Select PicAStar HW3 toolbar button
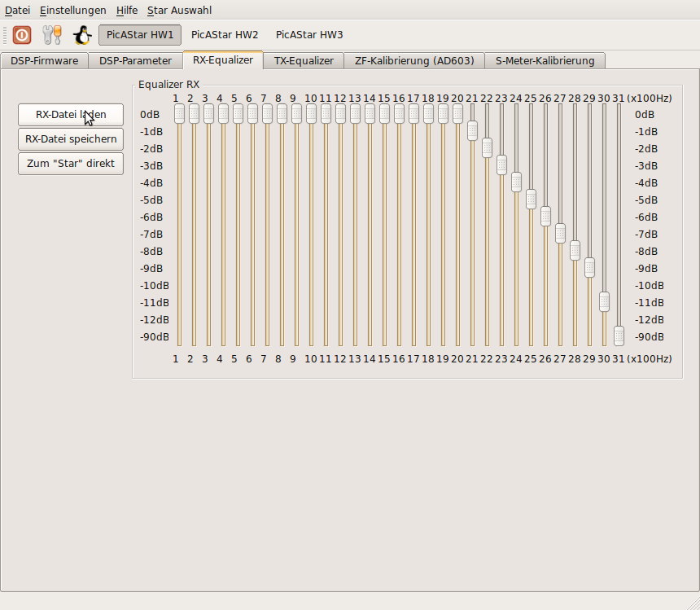 point(309,35)
